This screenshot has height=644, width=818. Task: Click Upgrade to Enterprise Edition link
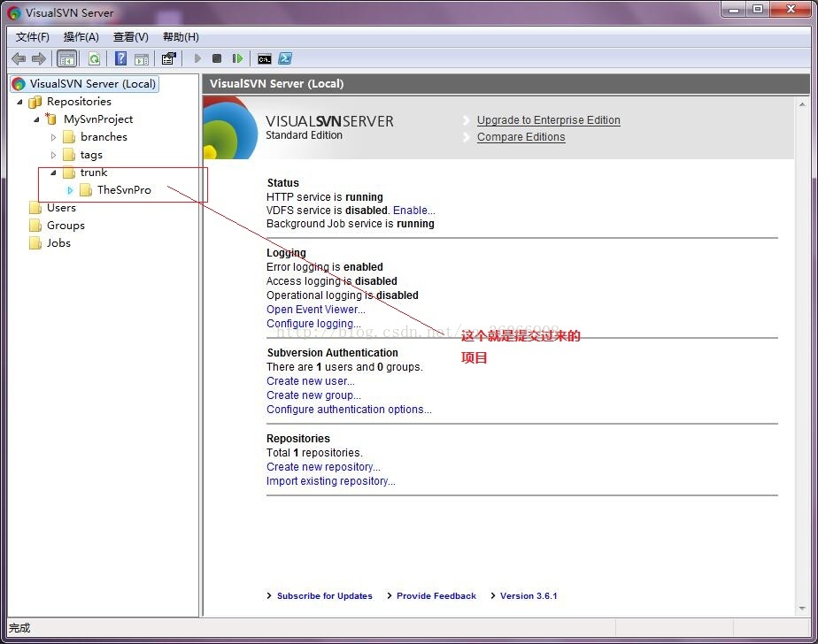pyautogui.click(x=548, y=120)
